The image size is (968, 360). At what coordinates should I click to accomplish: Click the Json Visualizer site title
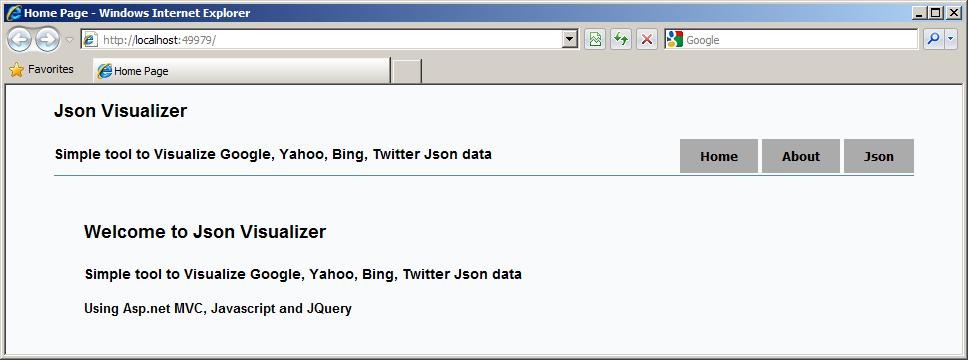(120, 111)
